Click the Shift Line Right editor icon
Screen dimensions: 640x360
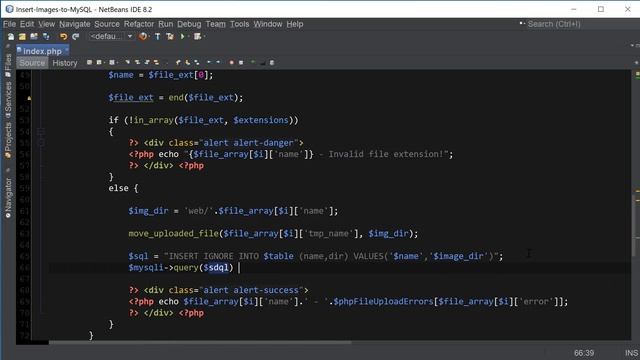tap(218, 62)
